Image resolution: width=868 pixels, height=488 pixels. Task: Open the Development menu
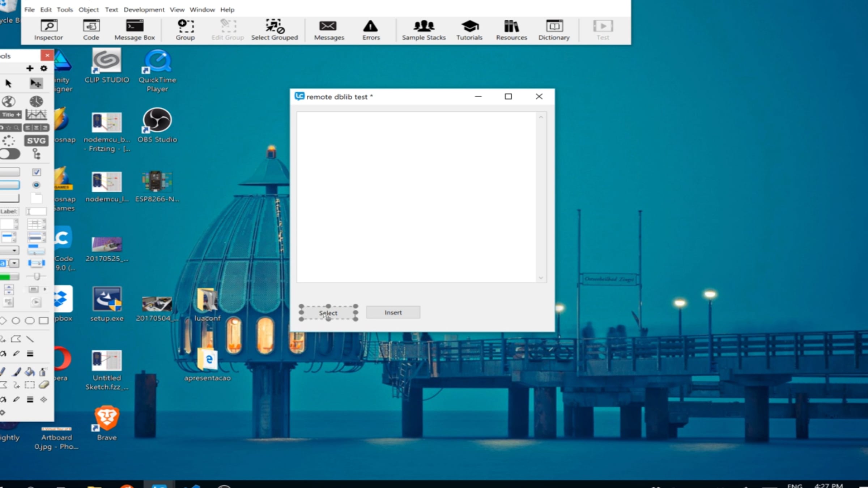coord(144,10)
